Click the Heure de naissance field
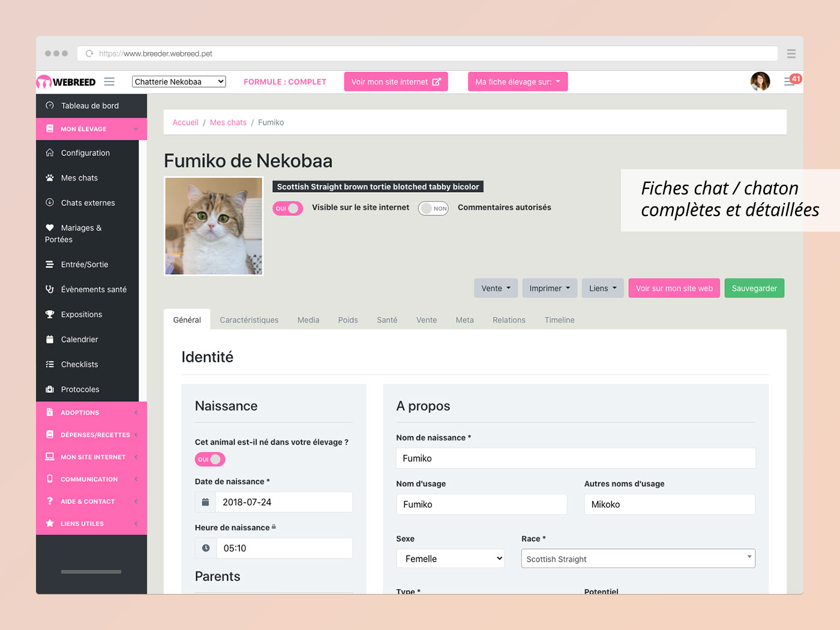Viewport: 840px width, 630px height. tap(284, 548)
